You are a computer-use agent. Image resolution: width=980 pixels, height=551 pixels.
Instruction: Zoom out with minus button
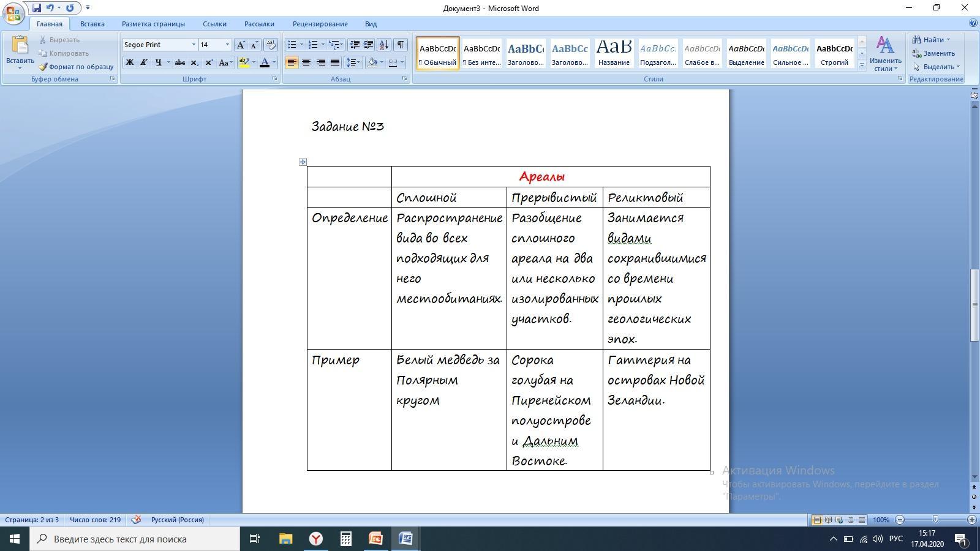tap(900, 520)
